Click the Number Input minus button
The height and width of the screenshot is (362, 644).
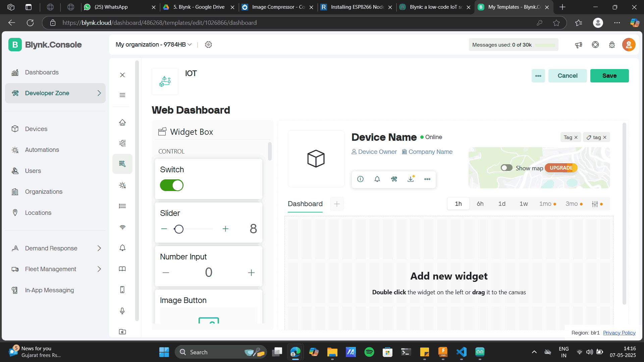tap(166, 273)
